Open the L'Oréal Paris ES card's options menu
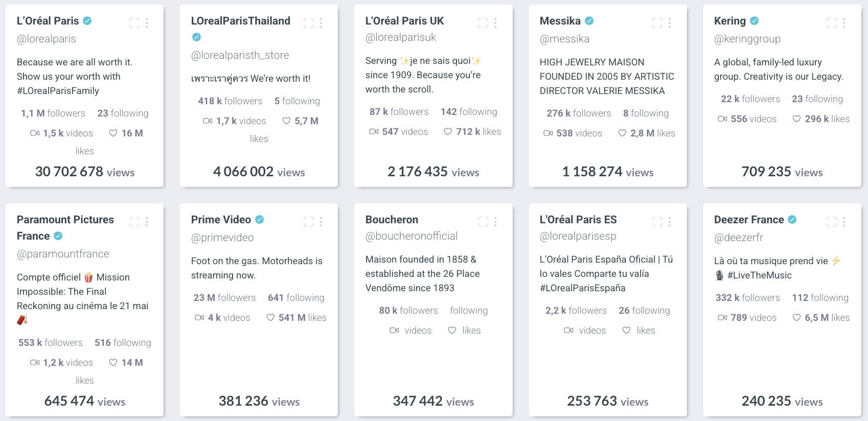 (670, 222)
